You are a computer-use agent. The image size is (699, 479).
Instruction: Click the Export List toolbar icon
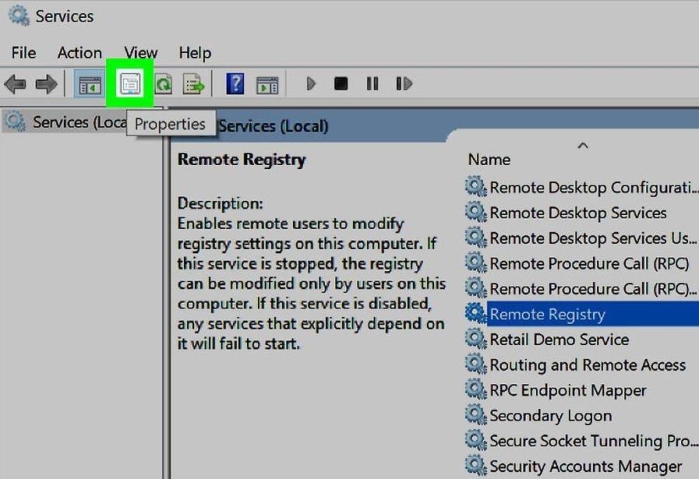coord(193,84)
